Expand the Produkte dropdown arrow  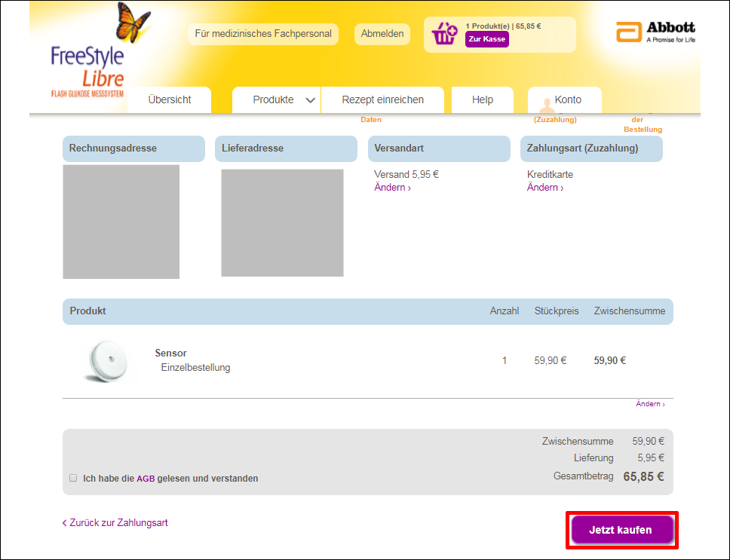coord(311,100)
